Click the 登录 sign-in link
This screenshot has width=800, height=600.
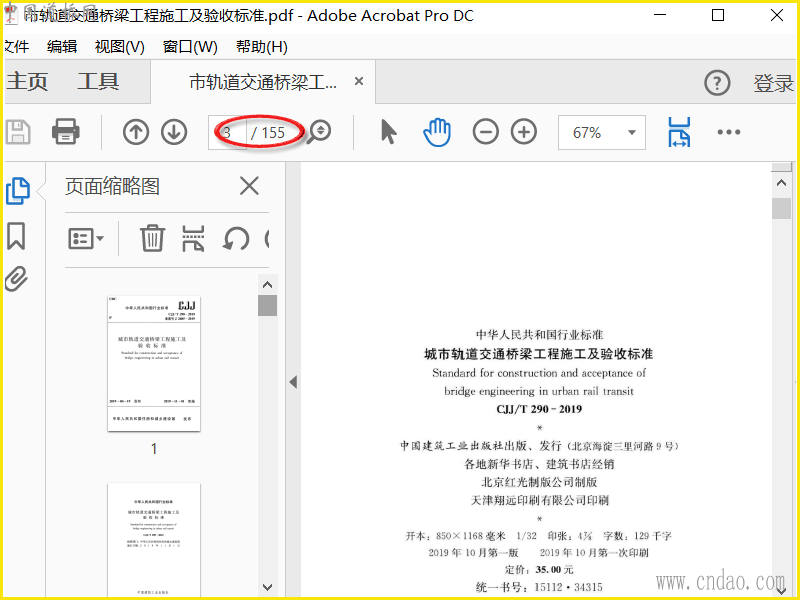773,83
